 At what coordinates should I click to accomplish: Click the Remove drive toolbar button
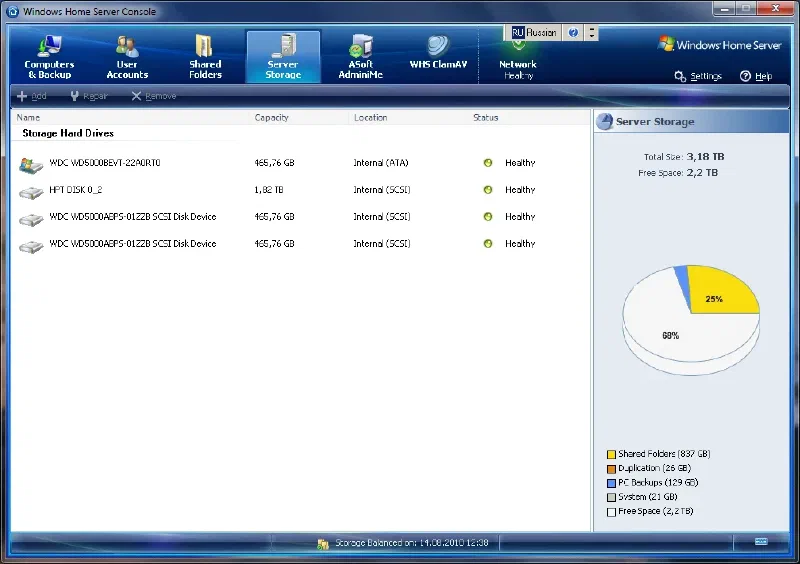pyautogui.click(x=153, y=96)
